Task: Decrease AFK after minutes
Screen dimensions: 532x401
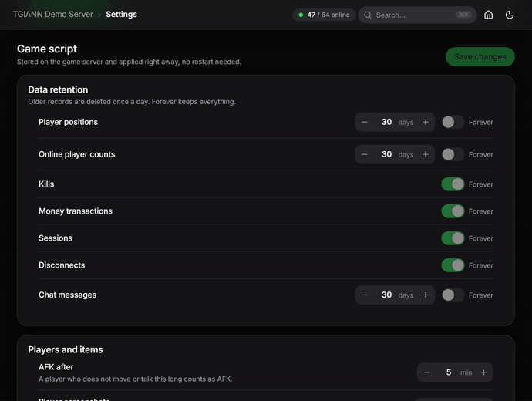Action: pos(426,372)
